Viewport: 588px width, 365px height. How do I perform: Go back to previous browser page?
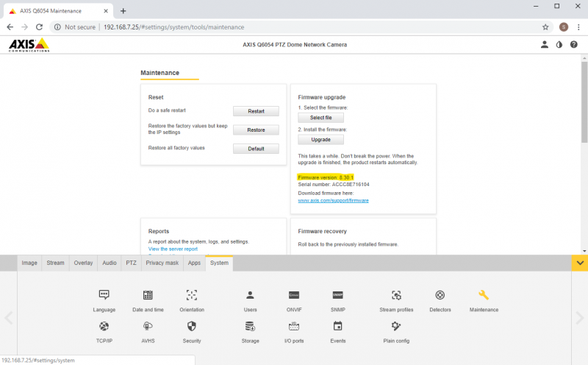tap(10, 27)
